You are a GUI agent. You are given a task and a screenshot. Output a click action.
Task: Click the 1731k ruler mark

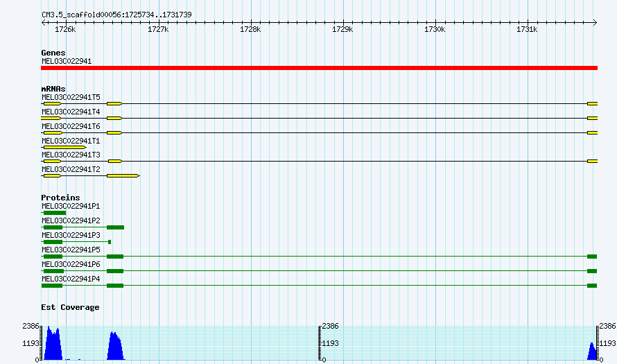[x=527, y=30]
